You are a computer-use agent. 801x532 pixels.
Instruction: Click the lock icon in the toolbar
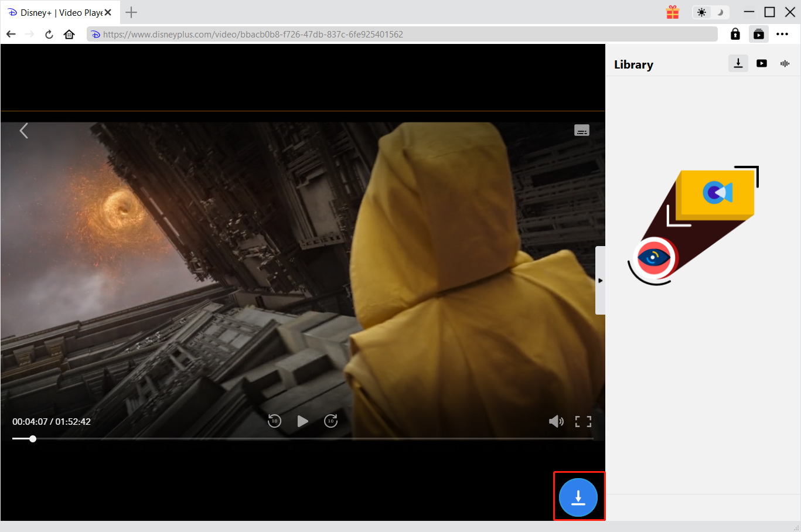[x=735, y=34]
